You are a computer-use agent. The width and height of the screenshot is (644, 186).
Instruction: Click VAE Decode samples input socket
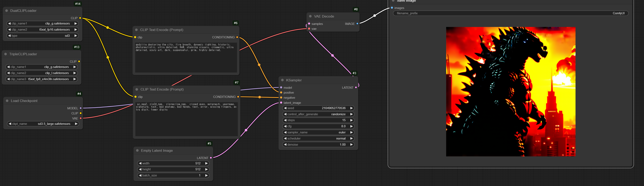(x=309, y=24)
